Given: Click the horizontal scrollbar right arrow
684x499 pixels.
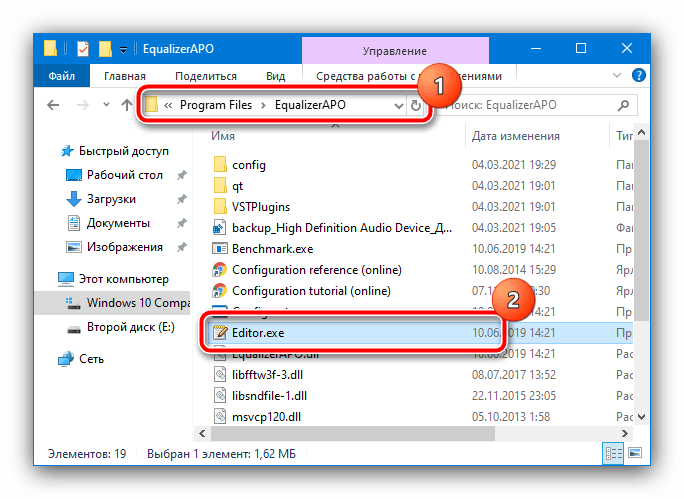Looking at the screenshot, I should (x=625, y=433).
